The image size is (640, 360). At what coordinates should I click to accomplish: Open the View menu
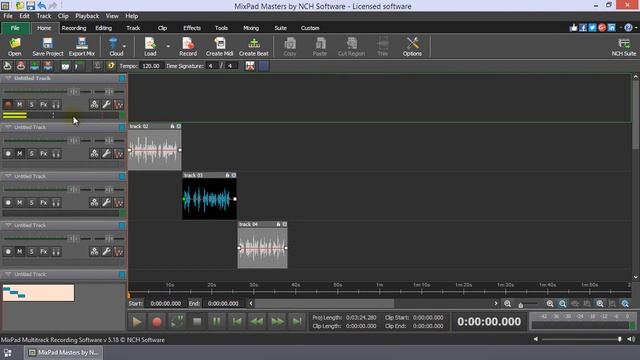coord(112,16)
